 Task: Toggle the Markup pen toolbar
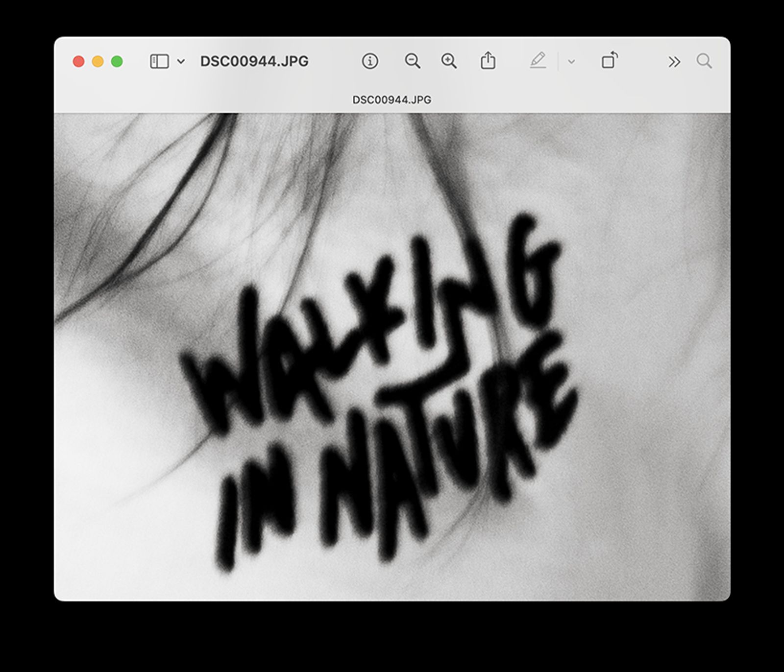coord(538,61)
